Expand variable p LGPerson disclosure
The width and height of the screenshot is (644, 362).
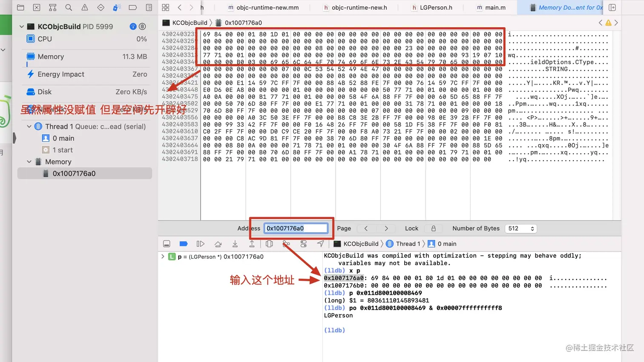(163, 257)
